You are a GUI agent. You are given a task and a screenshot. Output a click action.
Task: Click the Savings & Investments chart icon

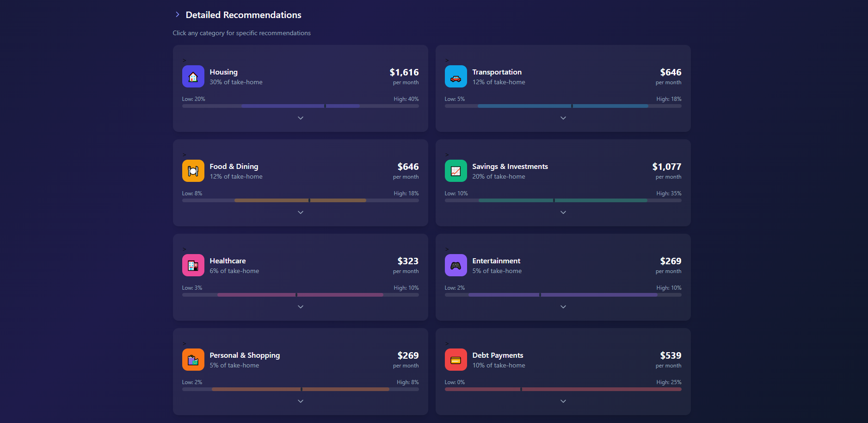coord(456,170)
